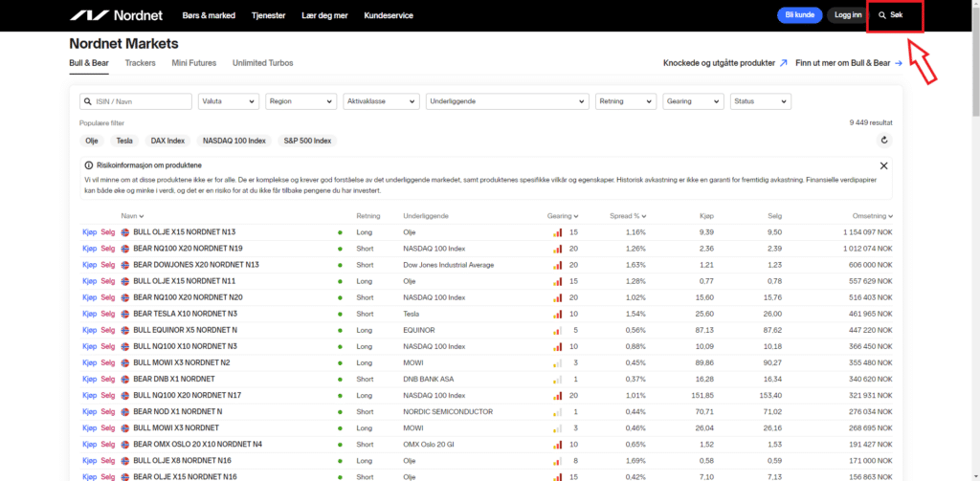Open the Underliggende filter dropdown
This screenshot has height=481, width=980.
pyautogui.click(x=507, y=101)
